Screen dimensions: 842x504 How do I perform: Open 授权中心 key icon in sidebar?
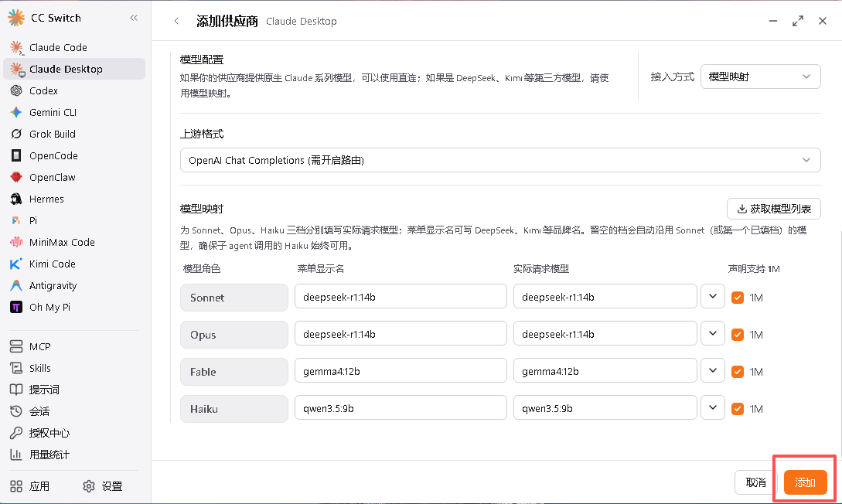[x=16, y=433]
